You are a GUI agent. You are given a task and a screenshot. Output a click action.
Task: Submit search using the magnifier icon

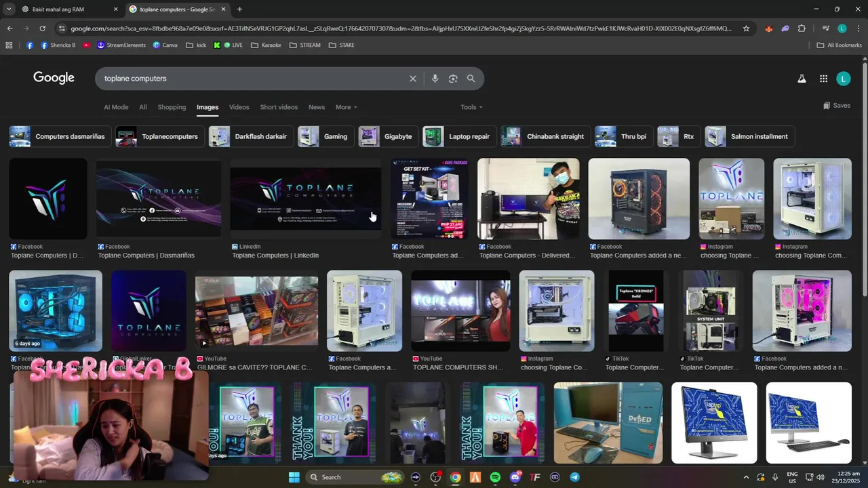(471, 79)
